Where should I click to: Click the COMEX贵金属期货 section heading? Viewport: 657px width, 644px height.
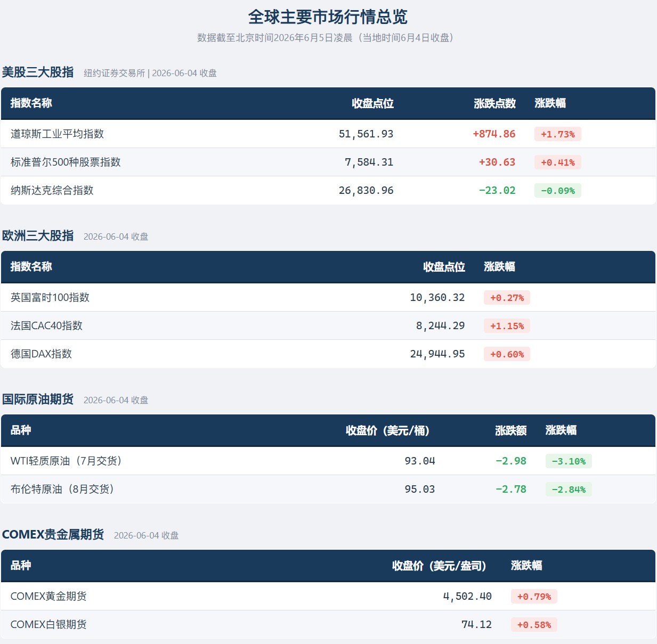[x=53, y=534]
